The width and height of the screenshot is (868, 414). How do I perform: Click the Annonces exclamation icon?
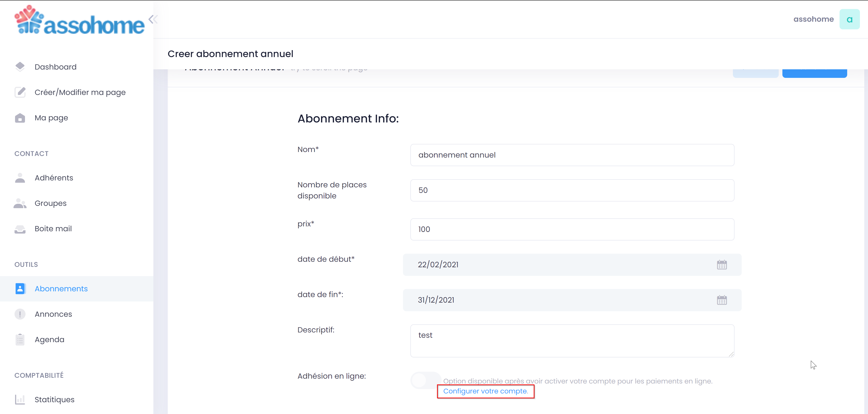click(20, 314)
